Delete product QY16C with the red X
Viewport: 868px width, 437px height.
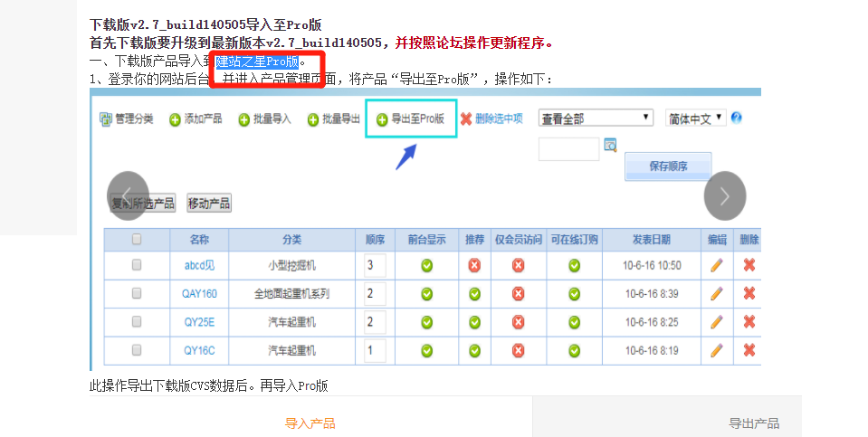click(749, 350)
